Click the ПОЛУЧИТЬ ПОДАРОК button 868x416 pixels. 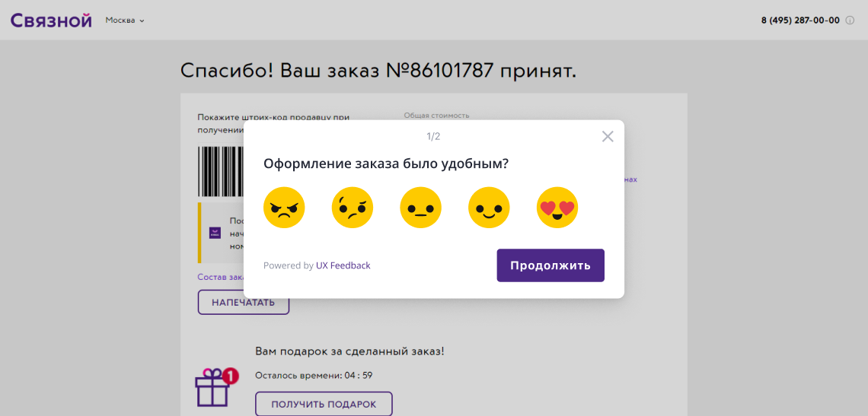[324, 404]
